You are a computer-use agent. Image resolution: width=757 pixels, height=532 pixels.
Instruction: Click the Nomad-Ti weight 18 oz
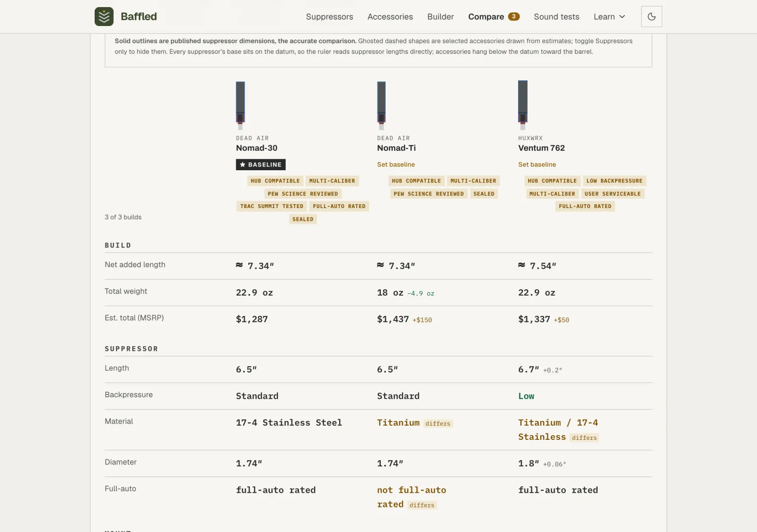click(x=390, y=293)
